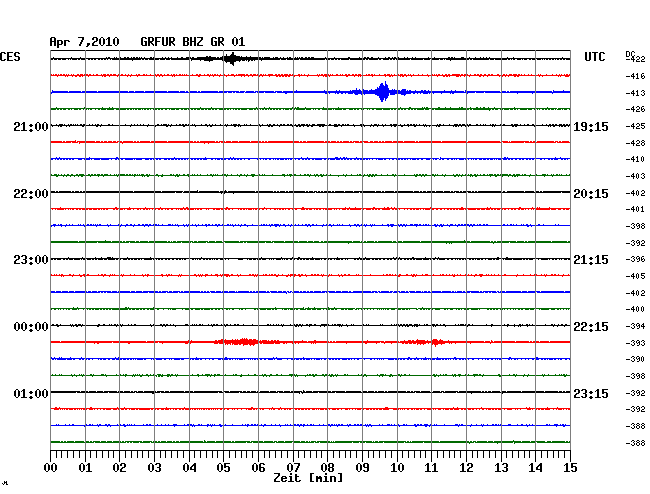Select the DC offset value -416

(635, 76)
